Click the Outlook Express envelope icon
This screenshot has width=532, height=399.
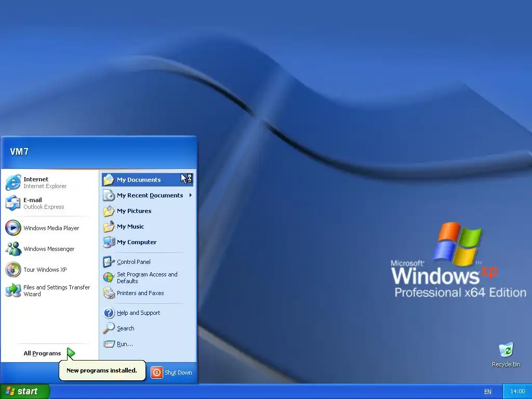(x=13, y=203)
